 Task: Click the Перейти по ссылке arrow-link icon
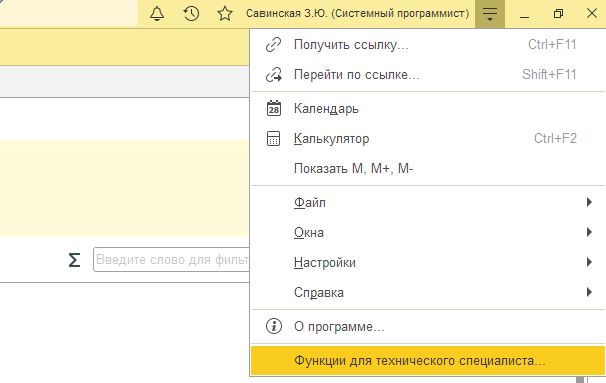pos(274,75)
